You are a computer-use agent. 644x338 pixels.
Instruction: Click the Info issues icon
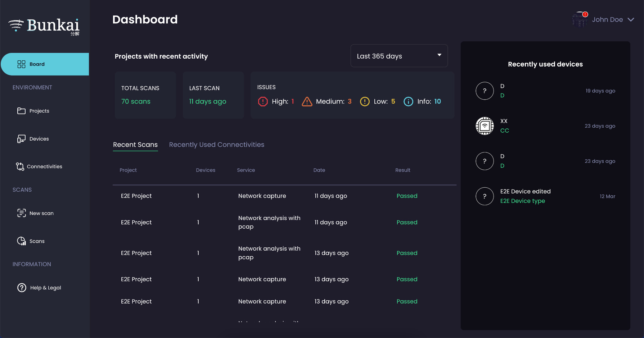pos(408,102)
